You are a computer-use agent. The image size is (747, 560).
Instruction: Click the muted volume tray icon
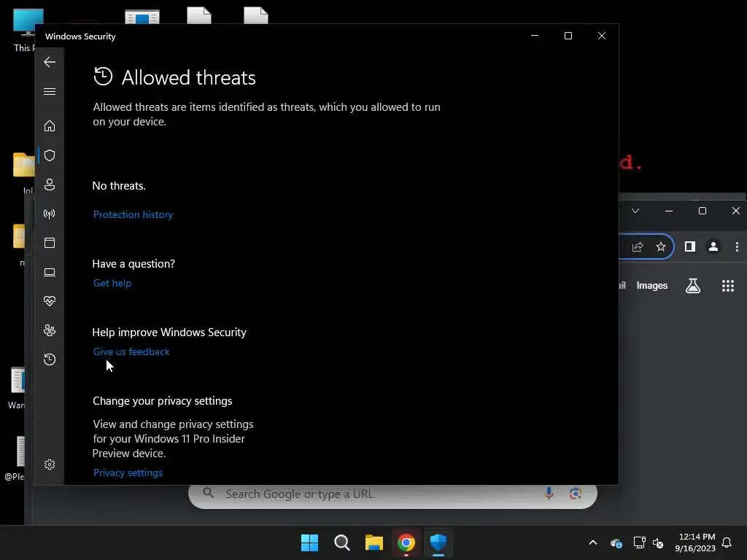[658, 542]
